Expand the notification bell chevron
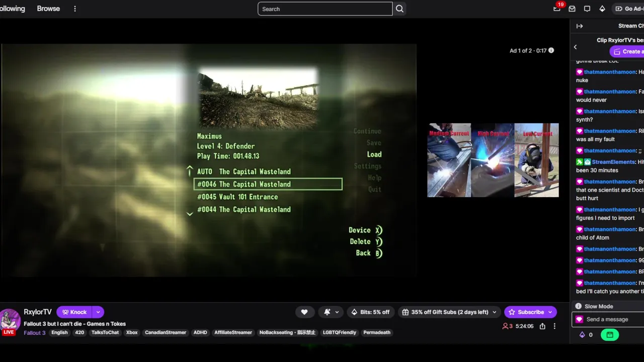644x362 pixels. 337,312
